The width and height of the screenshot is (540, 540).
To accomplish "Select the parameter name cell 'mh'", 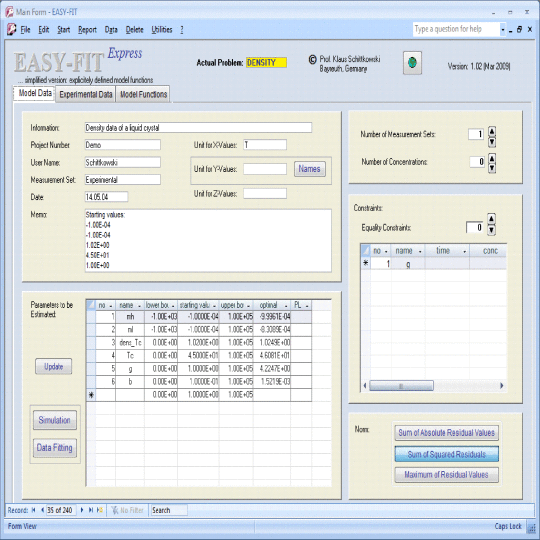I will click(130, 316).
